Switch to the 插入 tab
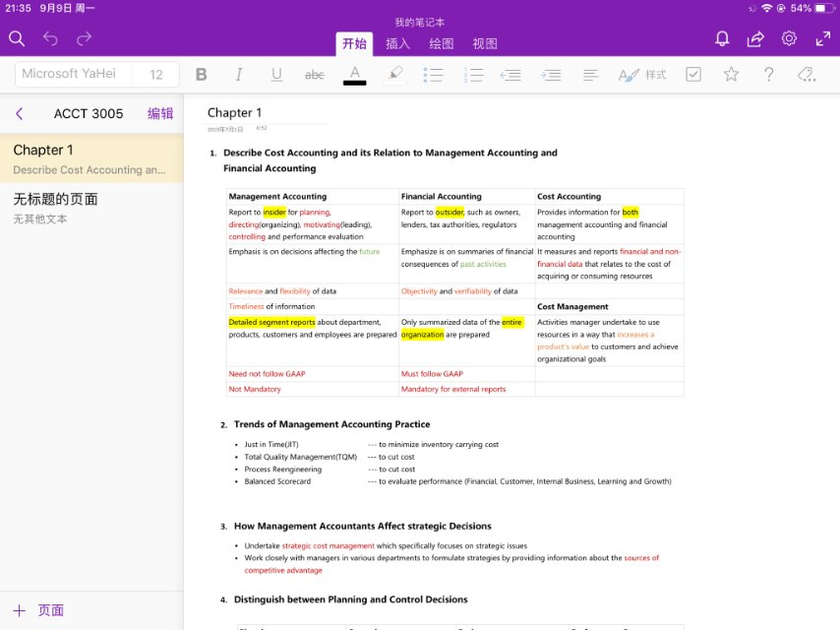Image resolution: width=840 pixels, height=630 pixels. click(398, 44)
